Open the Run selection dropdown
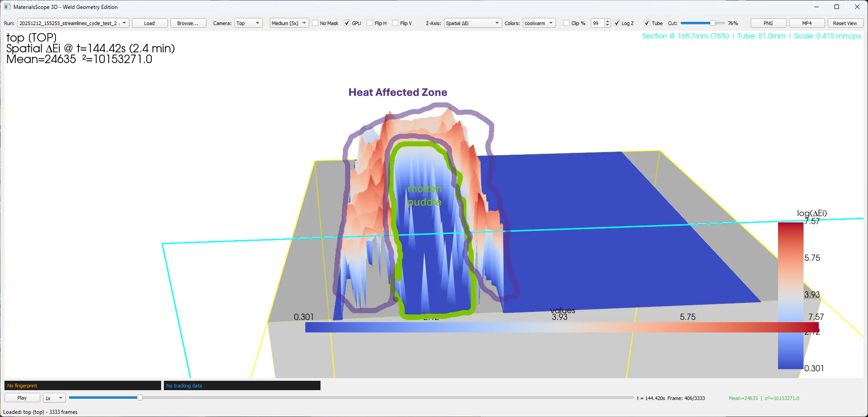Viewport: 868px width, 417px height. click(x=73, y=23)
